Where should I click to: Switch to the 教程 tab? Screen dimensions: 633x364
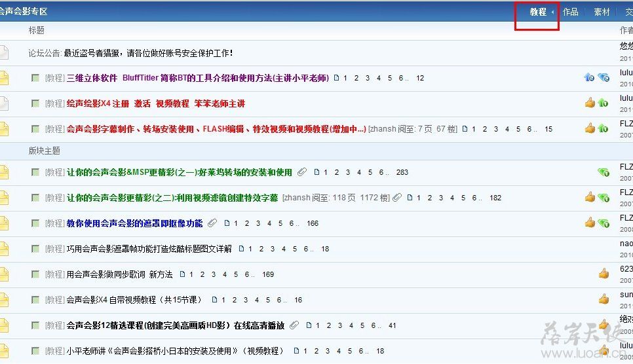pos(538,12)
